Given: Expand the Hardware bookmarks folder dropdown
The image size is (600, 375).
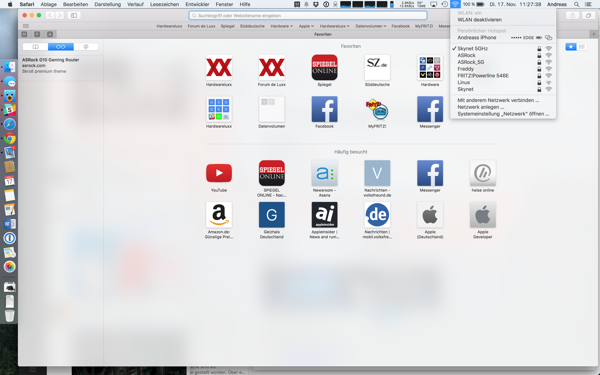Looking at the screenshot, I should tap(282, 26).
